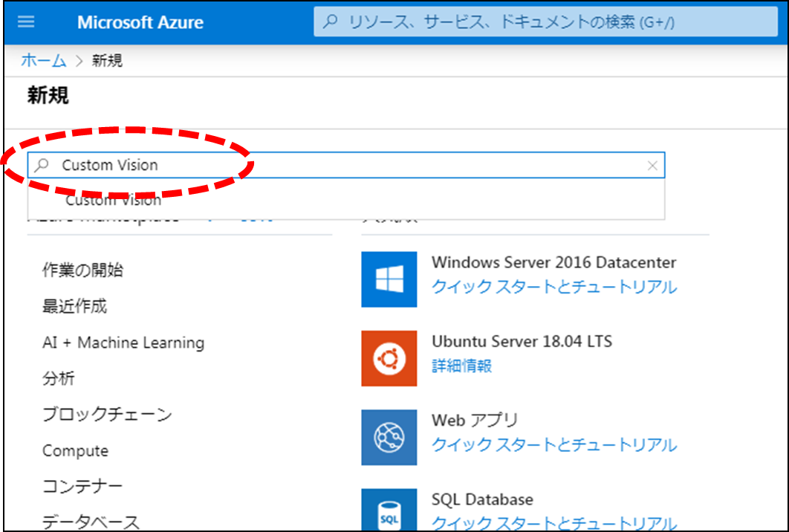This screenshot has height=532, width=789.
Task: Click the magnifier icon in Marketplace search
Action: 42,165
